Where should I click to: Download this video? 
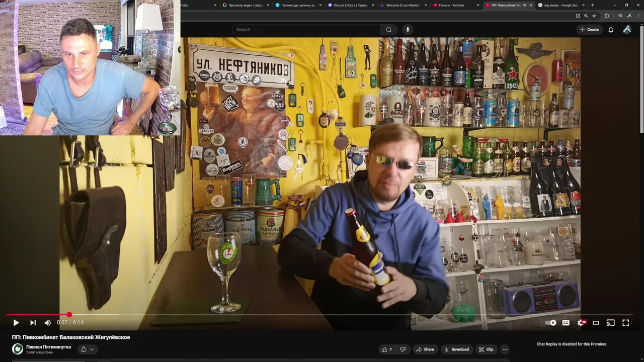[x=457, y=349]
